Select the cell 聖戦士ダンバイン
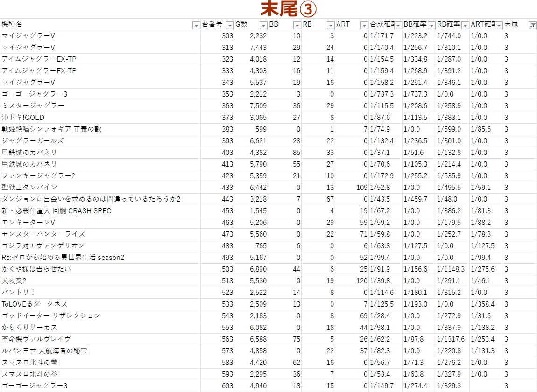The width and height of the screenshot is (537, 392). coord(100,187)
